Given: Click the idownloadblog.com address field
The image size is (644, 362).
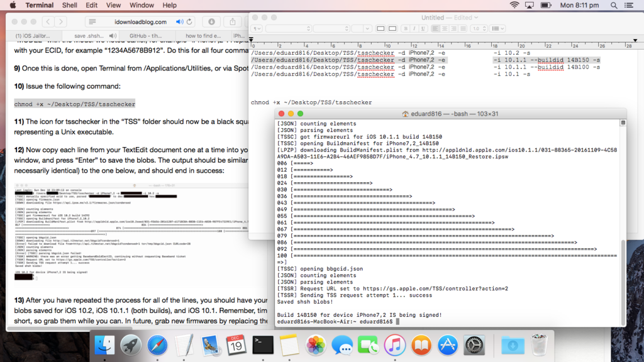Looking at the screenshot, I should pos(140,22).
